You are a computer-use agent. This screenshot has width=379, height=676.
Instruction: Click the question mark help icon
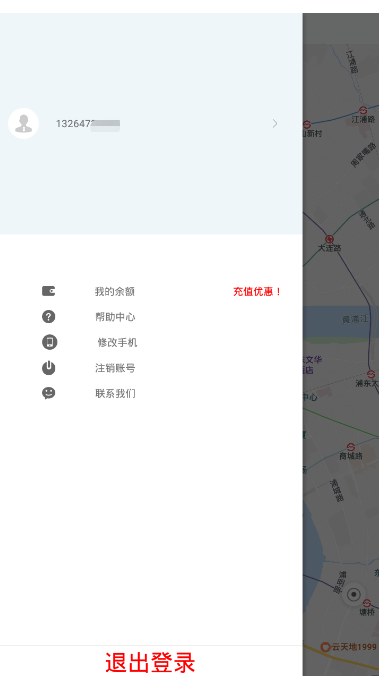coord(48,316)
